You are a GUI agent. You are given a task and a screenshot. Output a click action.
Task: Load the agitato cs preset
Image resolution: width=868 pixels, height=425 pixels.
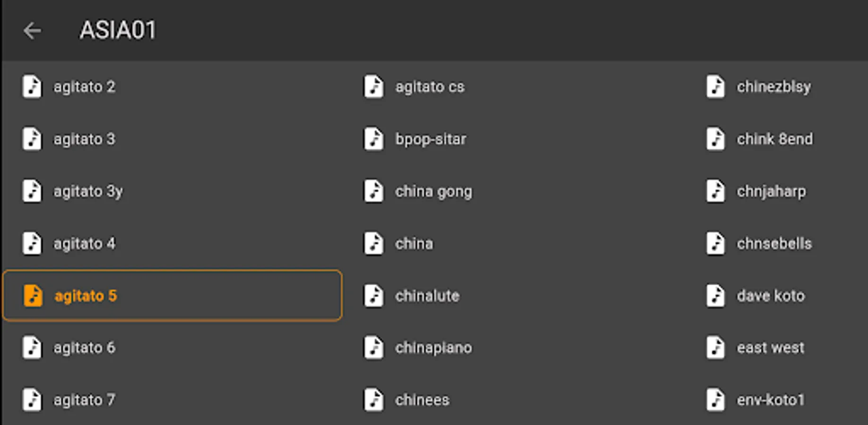tap(430, 87)
